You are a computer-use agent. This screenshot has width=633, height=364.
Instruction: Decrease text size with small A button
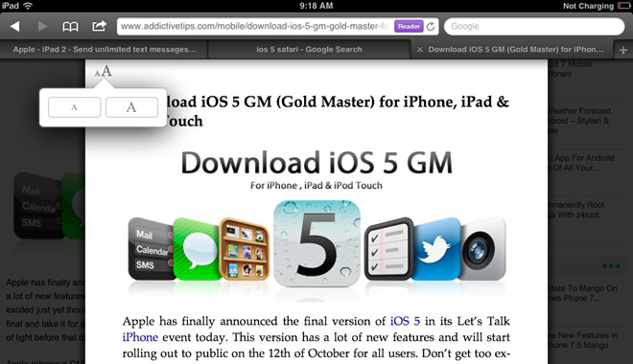coord(74,107)
